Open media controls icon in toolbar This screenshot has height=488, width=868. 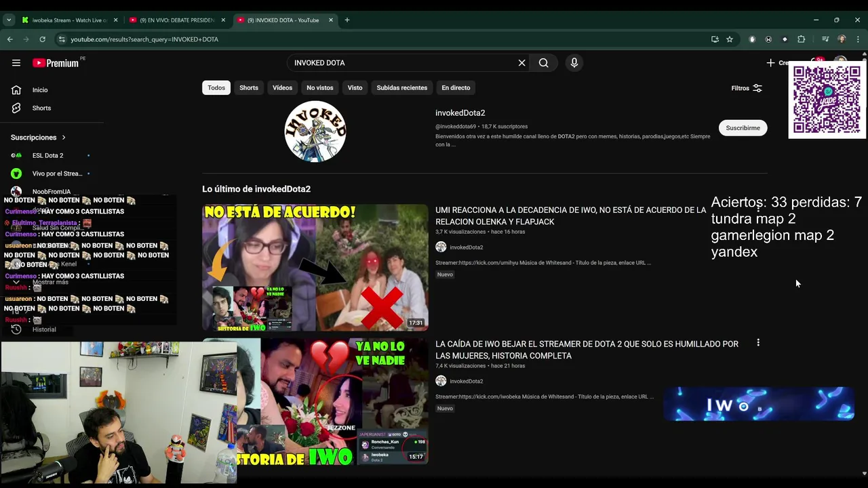pos(825,39)
